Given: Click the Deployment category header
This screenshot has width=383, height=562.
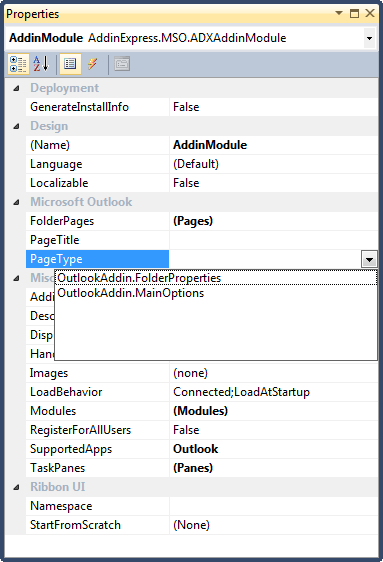Looking at the screenshot, I should [64, 88].
